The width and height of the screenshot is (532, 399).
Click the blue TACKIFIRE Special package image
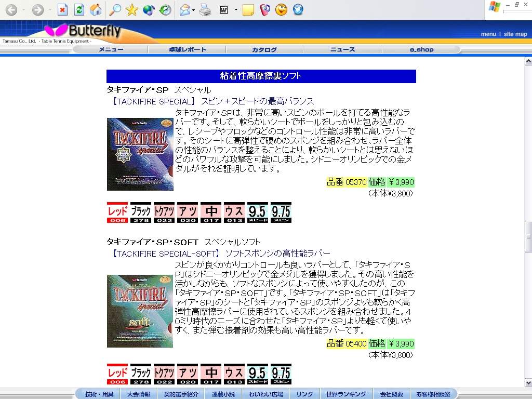click(140, 154)
